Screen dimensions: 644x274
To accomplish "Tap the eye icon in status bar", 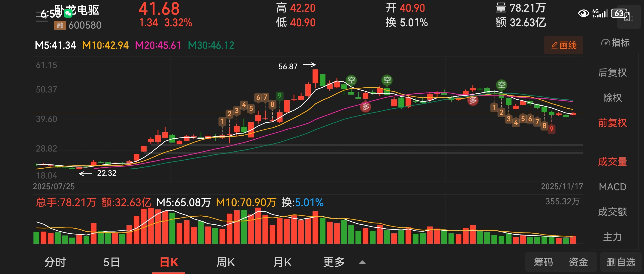I will (584, 13).
